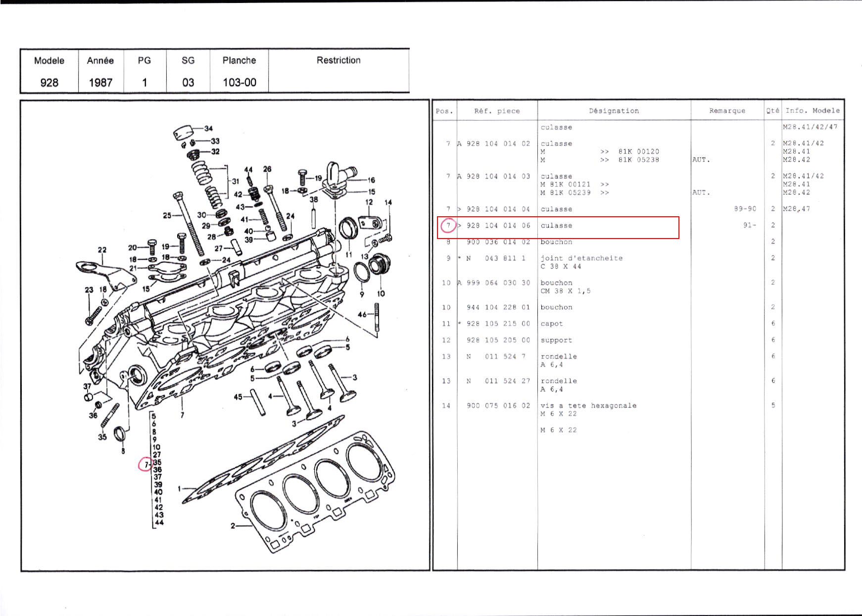The height and width of the screenshot is (616, 862).
Task: Click the 'Qté' column header
Action: 773,111
